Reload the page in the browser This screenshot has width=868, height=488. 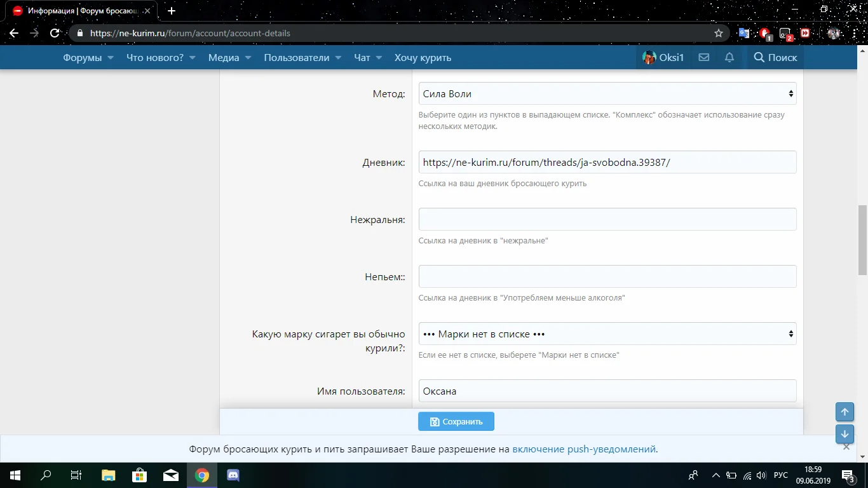coord(55,33)
